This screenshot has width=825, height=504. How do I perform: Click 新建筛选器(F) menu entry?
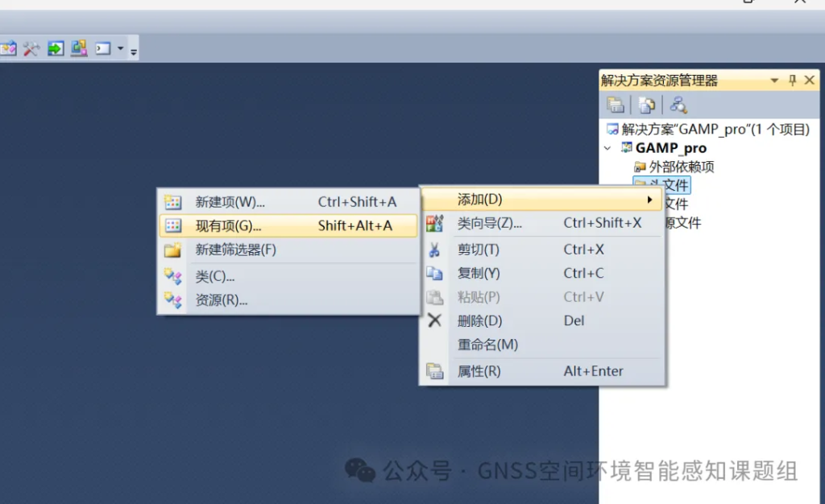pos(235,250)
